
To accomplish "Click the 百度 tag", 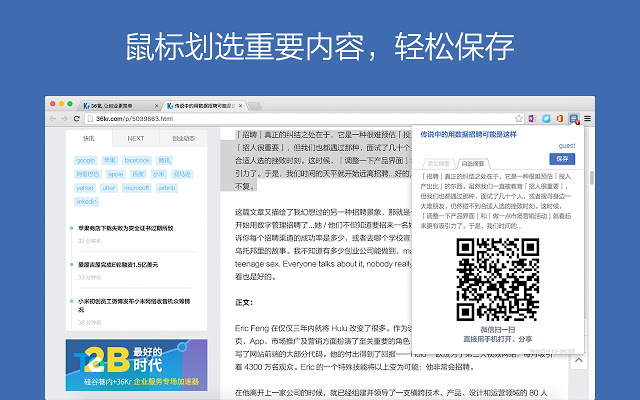I will [138, 174].
